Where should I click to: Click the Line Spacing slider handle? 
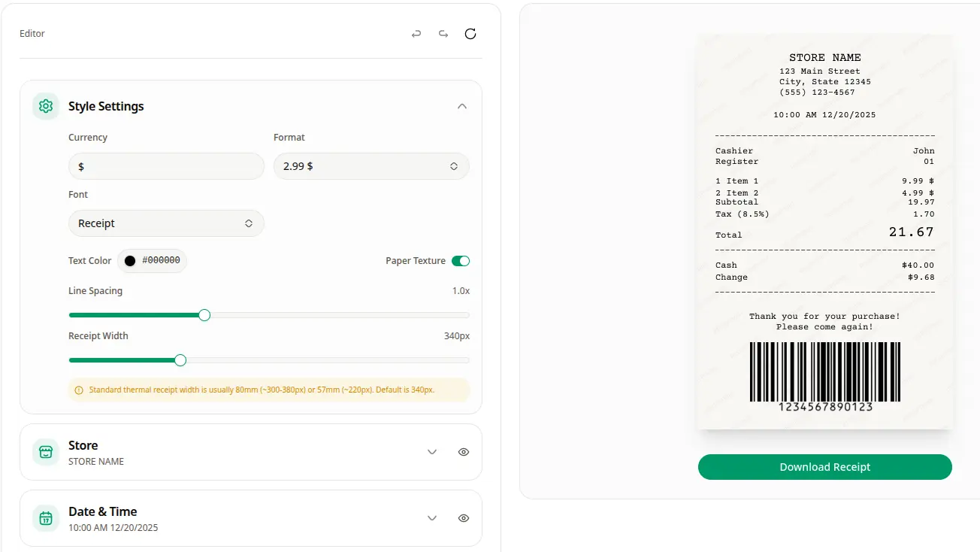[204, 315]
